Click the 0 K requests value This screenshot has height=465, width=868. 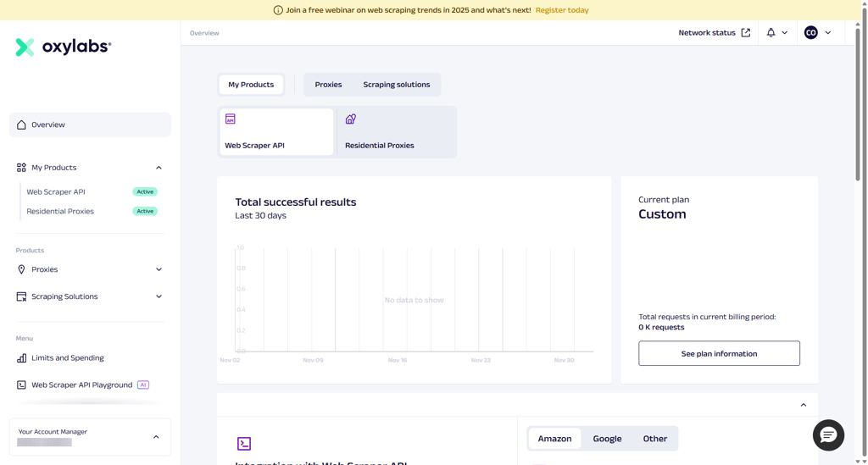coord(661,327)
